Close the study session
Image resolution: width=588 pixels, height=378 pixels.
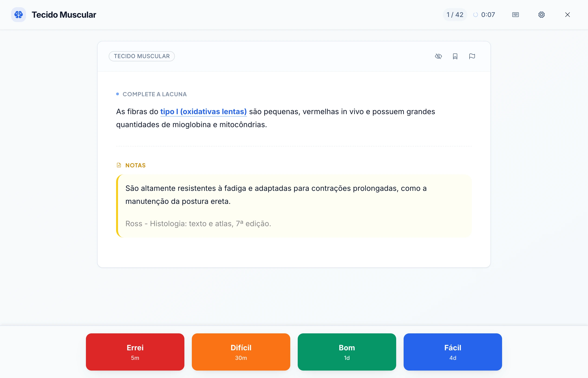coord(568,14)
